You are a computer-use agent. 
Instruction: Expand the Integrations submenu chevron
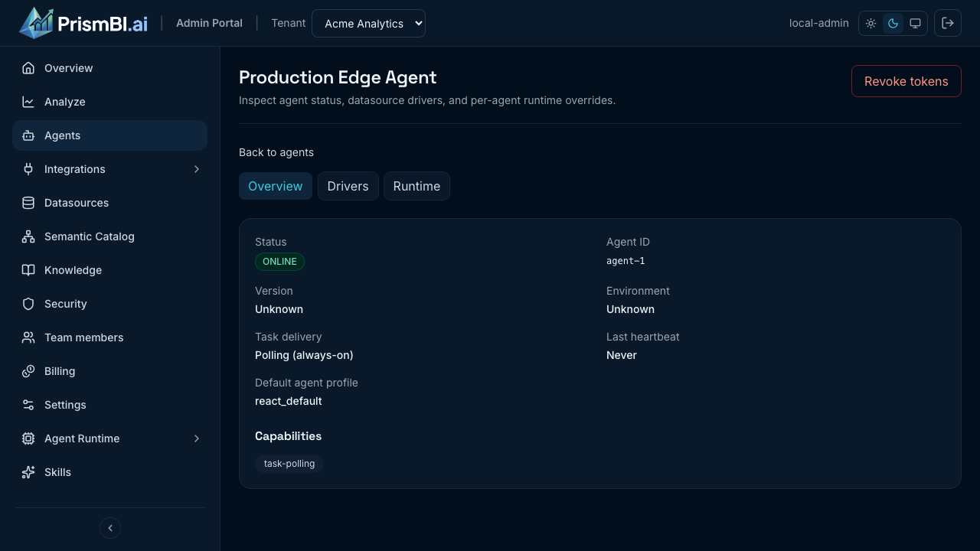[197, 169]
